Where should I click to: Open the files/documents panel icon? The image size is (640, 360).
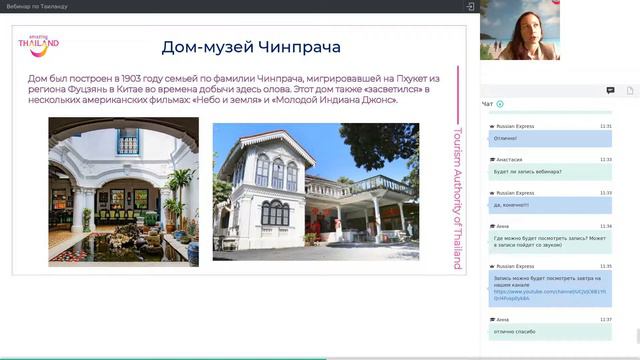tap(630, 90)
